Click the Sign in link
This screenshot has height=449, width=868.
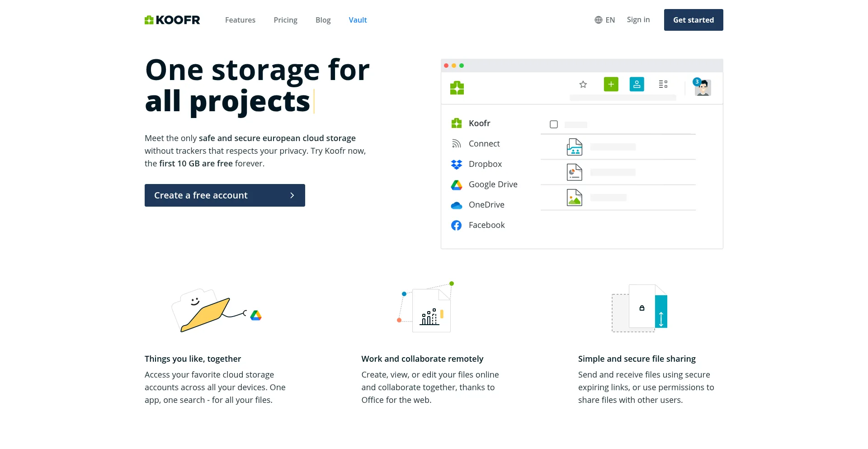pyautogui.click(x=638, y=19)
